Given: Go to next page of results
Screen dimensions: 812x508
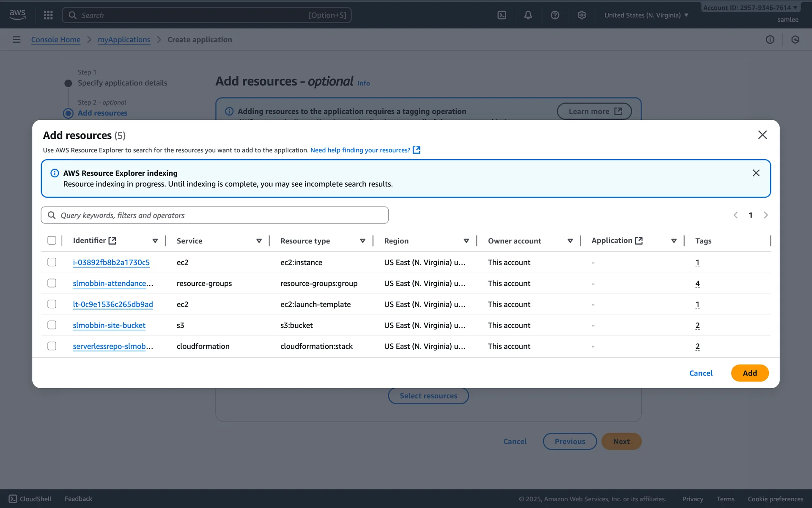Looking at the screenshot, I should pyautogui.click(x=765, y=215).
